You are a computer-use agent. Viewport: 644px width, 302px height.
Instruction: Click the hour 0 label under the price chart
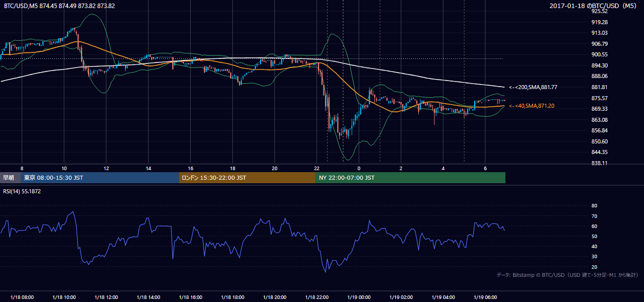coord(359,168)
